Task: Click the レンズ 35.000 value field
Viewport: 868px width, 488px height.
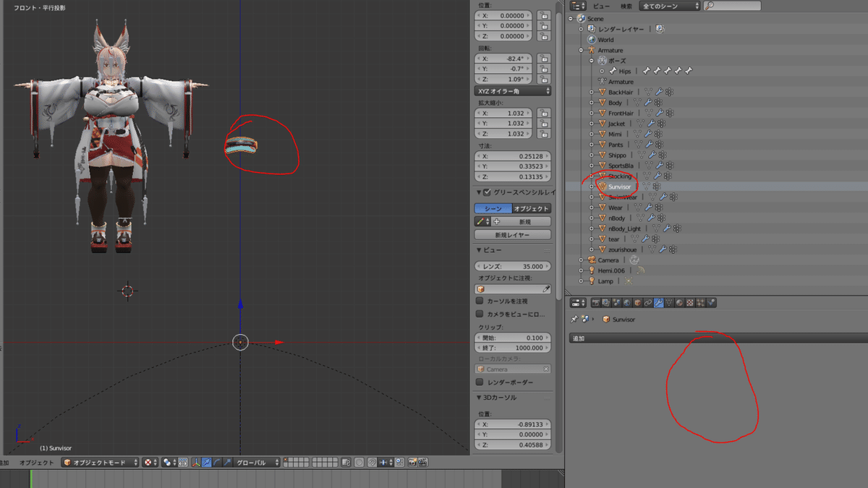Action: (513, 266)
